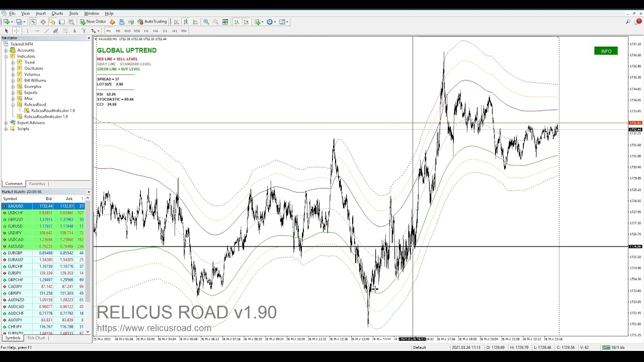
Task: Switch chart to candlestick mode
Action: (x=186, y=22)
